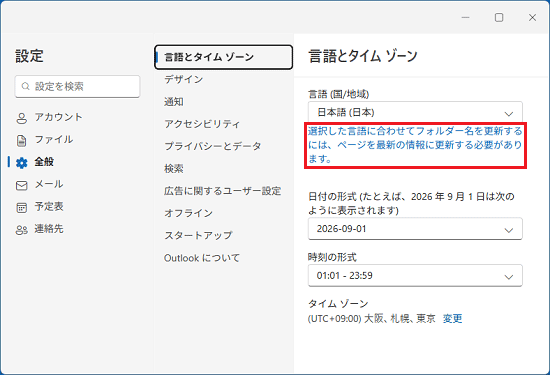The width and height of the screenshot is (550, 375).
Task: Close the settings window
Action: click(x=532, y=18)
